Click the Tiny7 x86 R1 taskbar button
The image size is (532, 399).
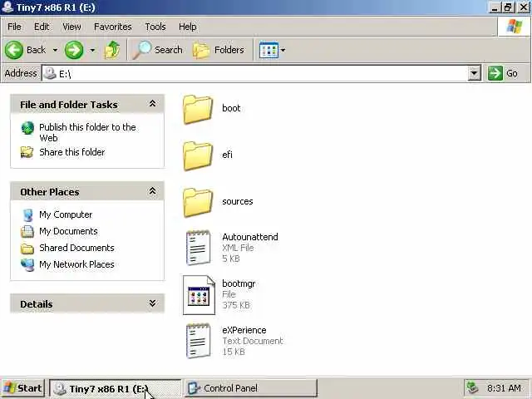click(116, 388)
